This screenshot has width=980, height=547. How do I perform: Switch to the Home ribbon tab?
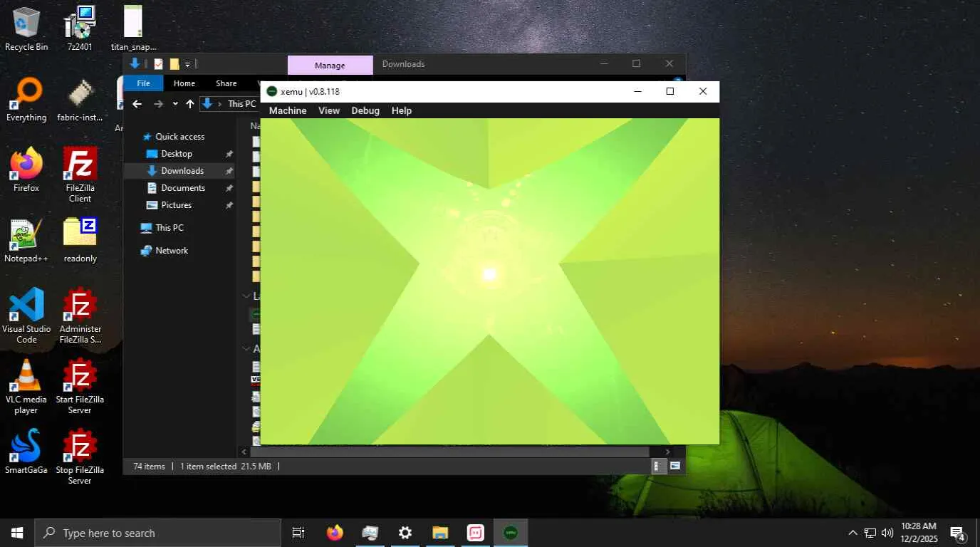pyautogui.click(x=184, y=83)
